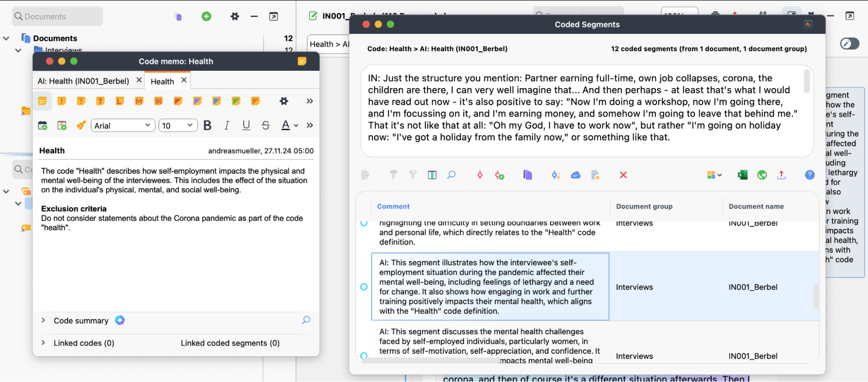Open the help question mark icon
Screen dimensions: 868x382
[x=809, y=175]
